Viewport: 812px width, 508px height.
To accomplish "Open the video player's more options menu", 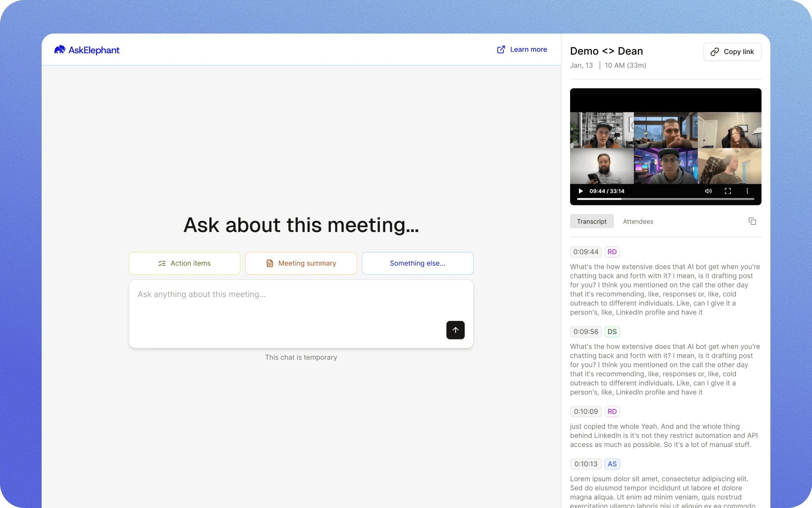I will click(x=748, y=191).
